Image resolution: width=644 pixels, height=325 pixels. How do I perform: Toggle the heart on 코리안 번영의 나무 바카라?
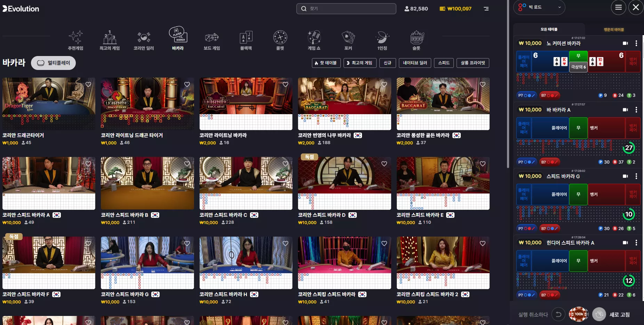click(384, 85)
